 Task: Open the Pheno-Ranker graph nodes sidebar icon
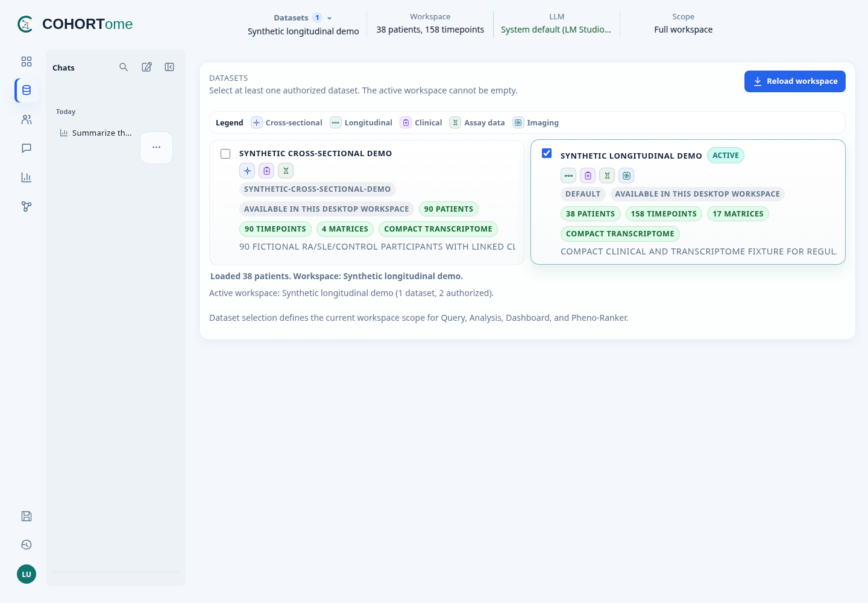27,206
